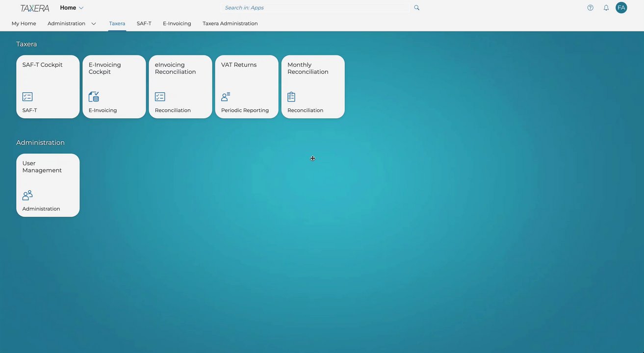Open the VAT Returns tile title
Screen dimensions: 644x353
click(x=239, y=65)
